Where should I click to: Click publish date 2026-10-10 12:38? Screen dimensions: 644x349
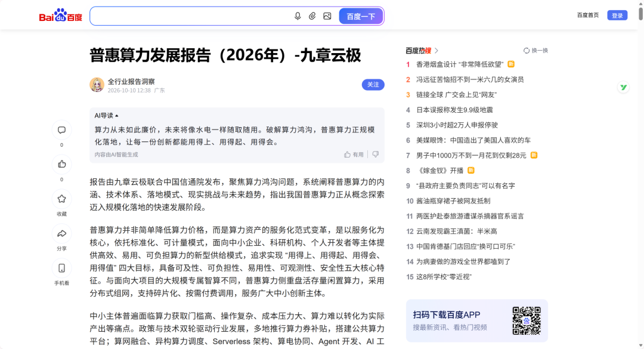(x=129, y=91)
